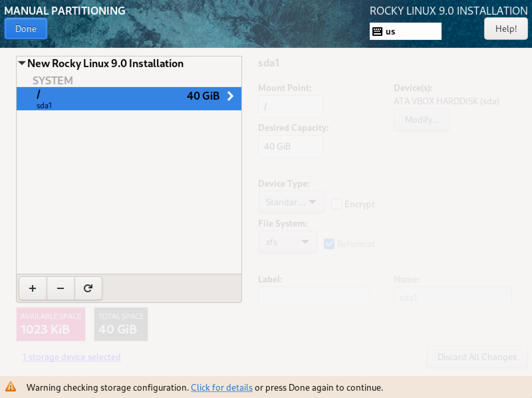The height and width of the screenshot is (398, 532).
Task: Click the TOTAL SPACE 40 GiB box
Action: (121, 324)
